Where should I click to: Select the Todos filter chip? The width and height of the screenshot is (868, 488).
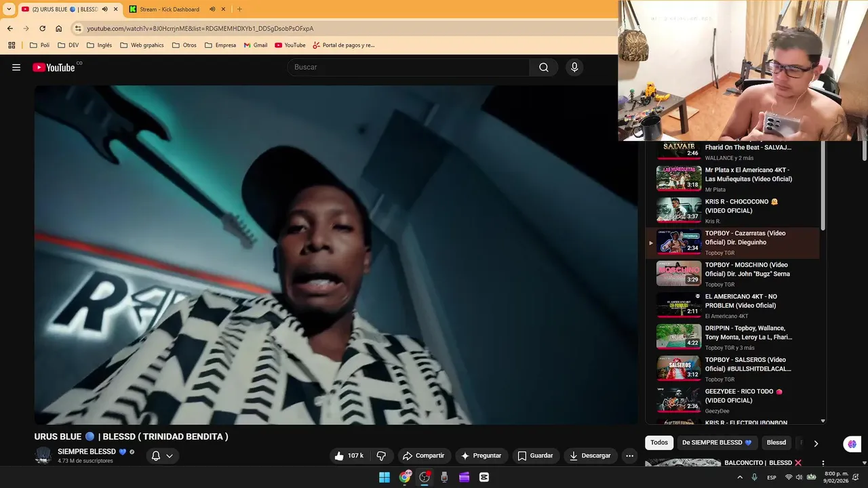pos(659,443)
